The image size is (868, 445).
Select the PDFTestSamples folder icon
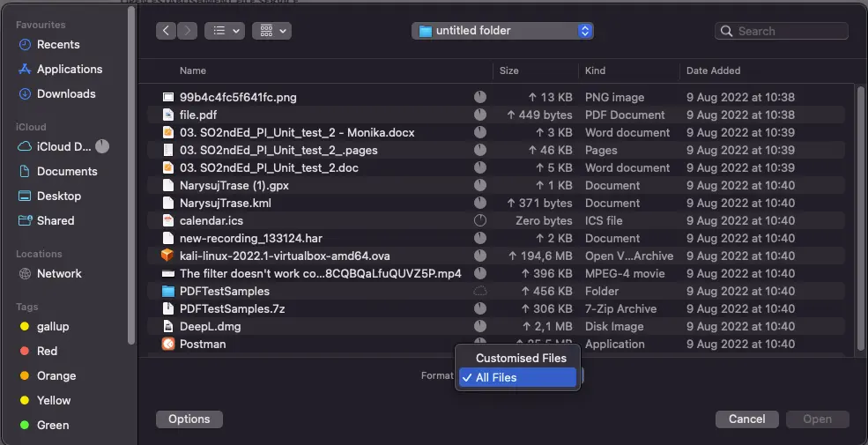point(167,291)
